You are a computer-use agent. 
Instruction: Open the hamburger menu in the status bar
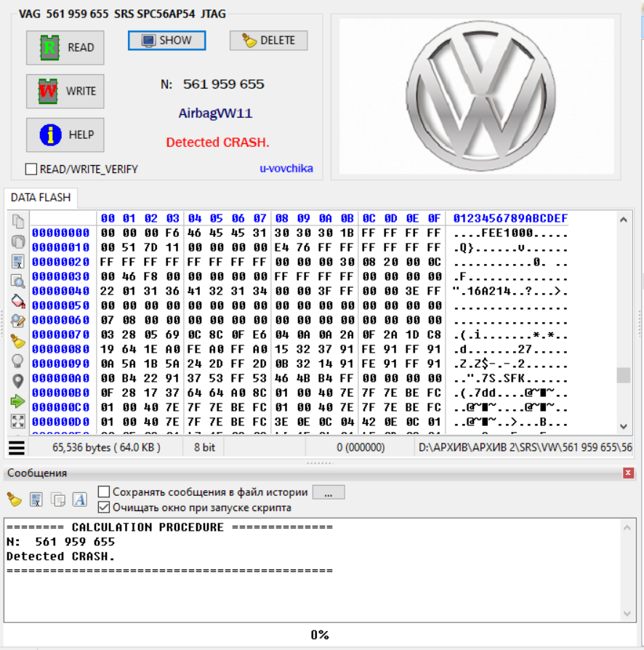point(17,448)
